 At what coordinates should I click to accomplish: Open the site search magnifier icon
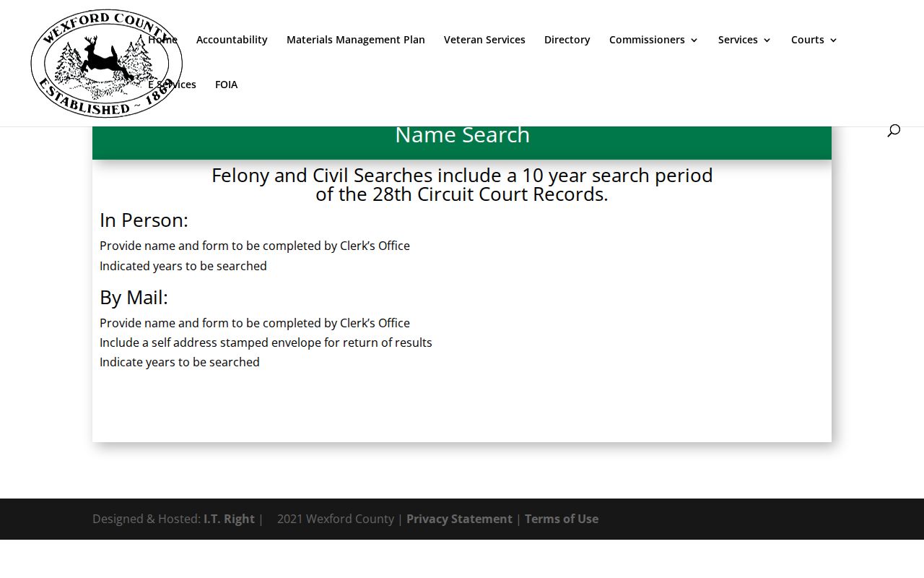pos(894,130)
